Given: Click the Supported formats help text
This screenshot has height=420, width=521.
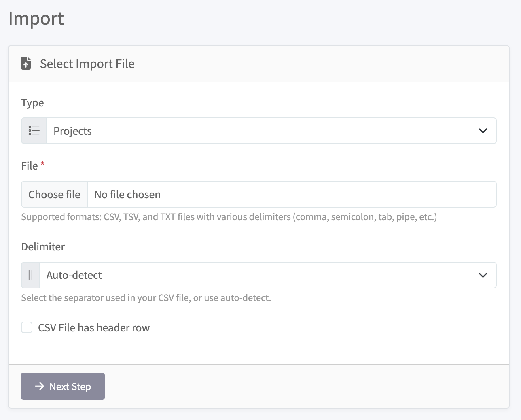Looking at the screenshot, I should pyautogui.click(x=229, y=217).
